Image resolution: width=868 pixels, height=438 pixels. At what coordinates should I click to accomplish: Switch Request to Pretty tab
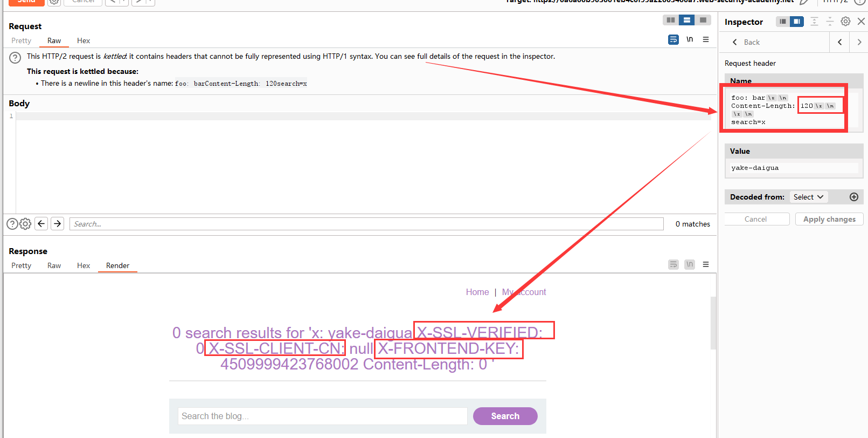[22, 40]
